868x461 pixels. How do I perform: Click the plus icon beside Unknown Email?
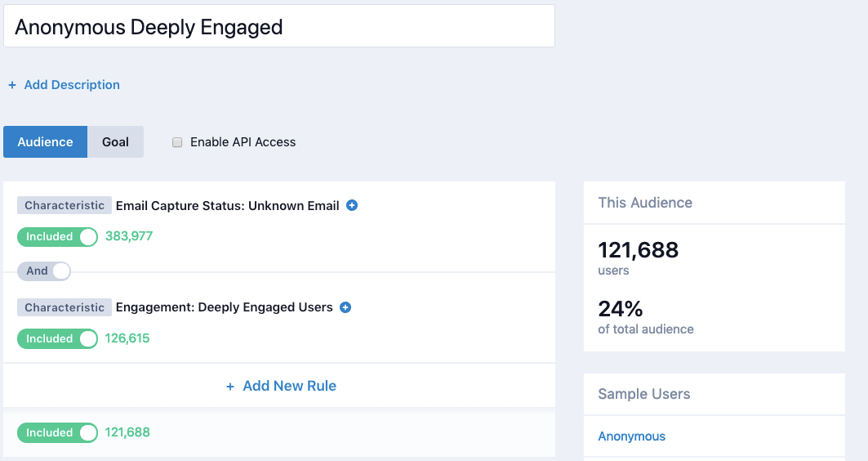[352, 206]
